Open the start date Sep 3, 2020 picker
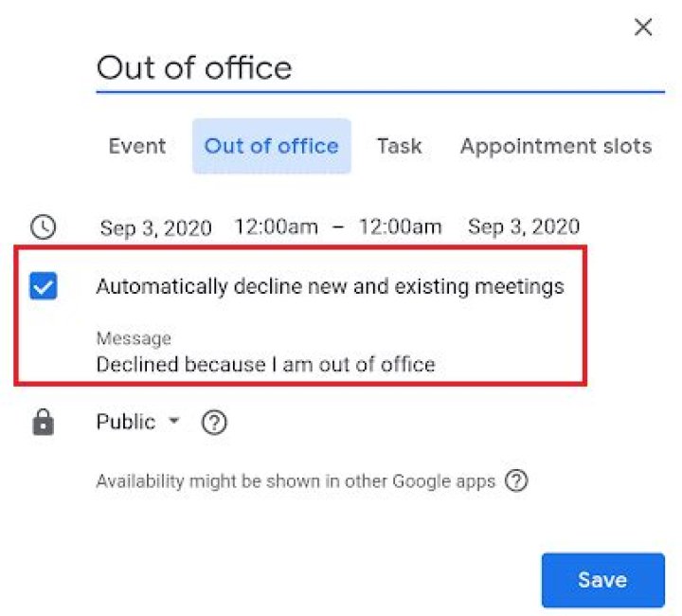Viewport: 682px width, 616px height. (155, 227)
